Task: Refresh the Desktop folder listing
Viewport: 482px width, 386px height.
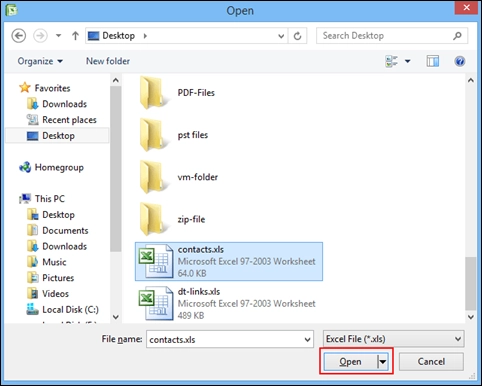Action: (x=298, y=36)
